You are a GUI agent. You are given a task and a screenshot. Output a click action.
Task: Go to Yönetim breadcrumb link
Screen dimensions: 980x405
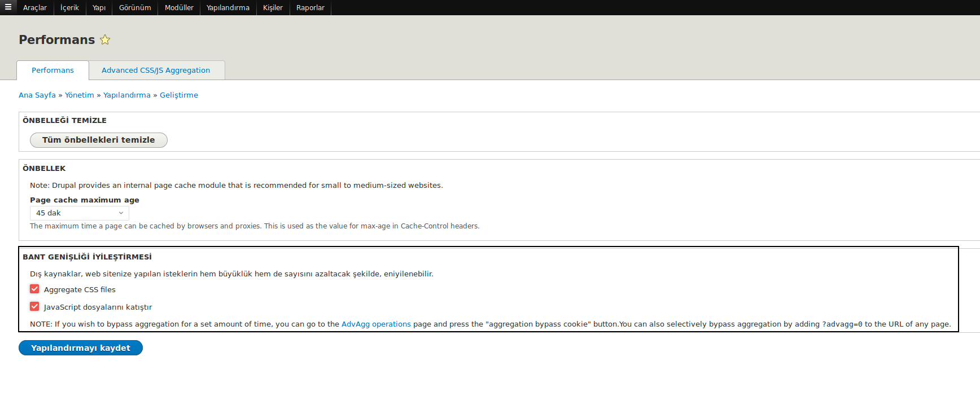tap(80, 95)
